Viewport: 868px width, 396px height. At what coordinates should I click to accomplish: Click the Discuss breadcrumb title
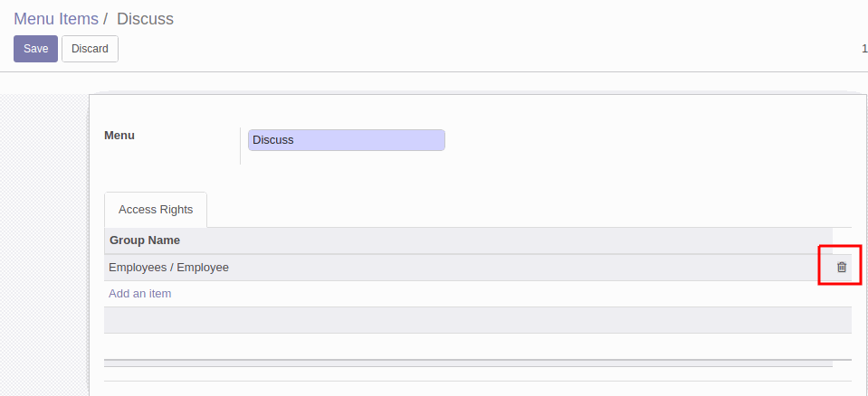point(145,19)
